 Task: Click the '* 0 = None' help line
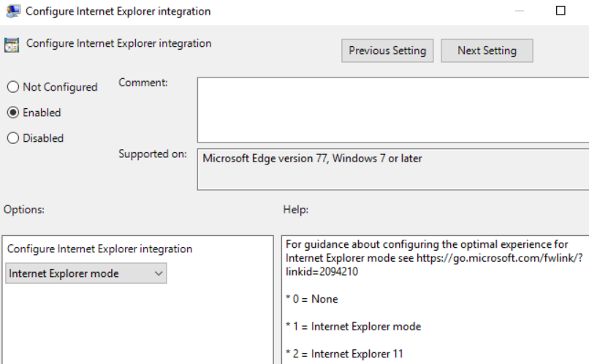pos(312,299)
